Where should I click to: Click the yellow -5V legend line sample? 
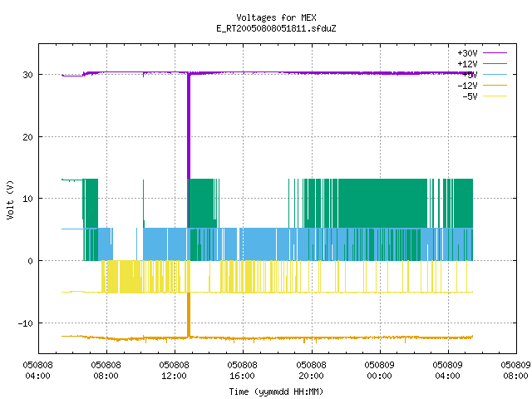(495, 96)
